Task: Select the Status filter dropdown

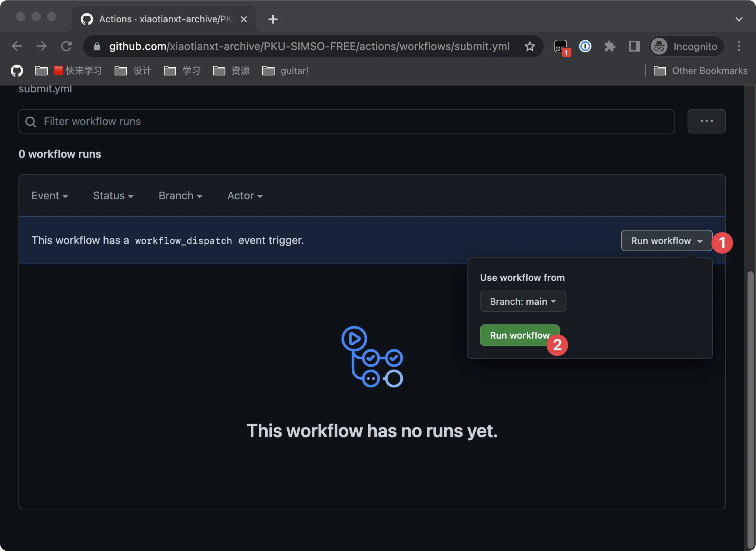Action: coord(113,195)
